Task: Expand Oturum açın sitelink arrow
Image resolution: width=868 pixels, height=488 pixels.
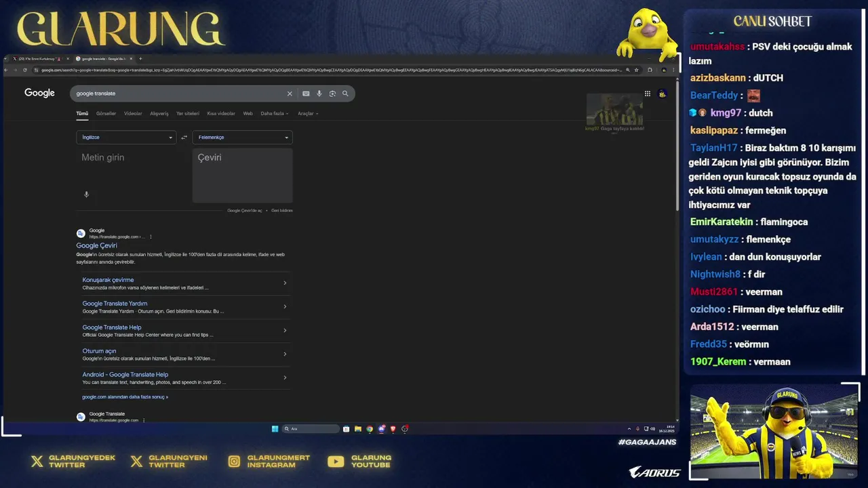Action: point(285,354)
